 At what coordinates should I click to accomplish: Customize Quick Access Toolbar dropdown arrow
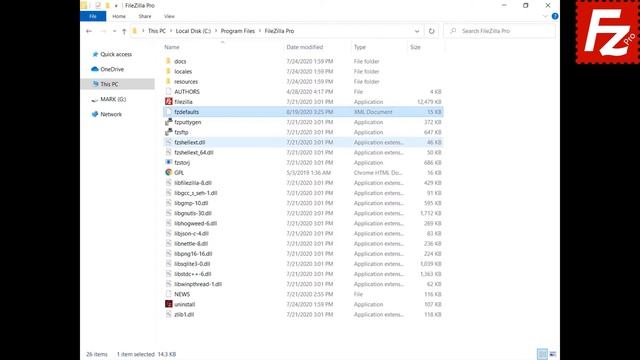point(116,6)
